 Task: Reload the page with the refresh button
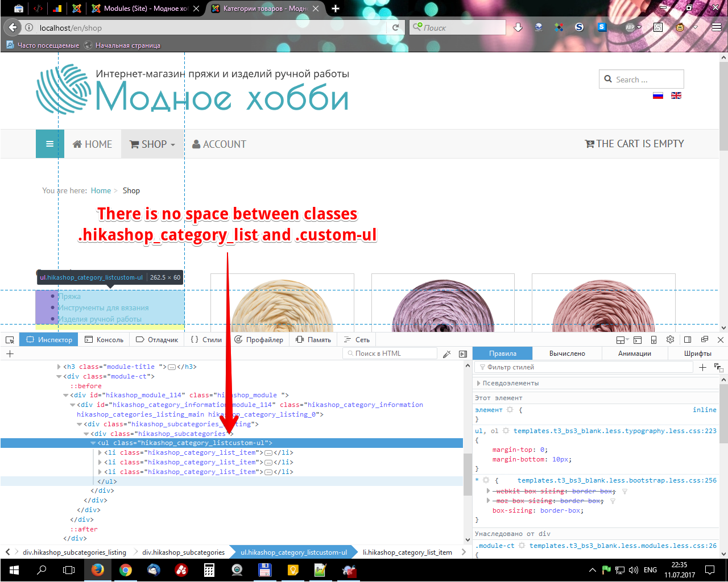click(395, 27)
